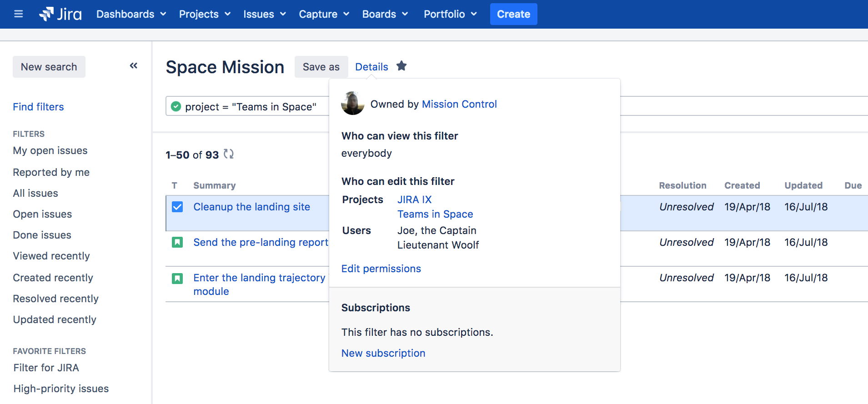Toggle the favorite star for Space Mission
The image size is (868, 404).
pos(401,66)
